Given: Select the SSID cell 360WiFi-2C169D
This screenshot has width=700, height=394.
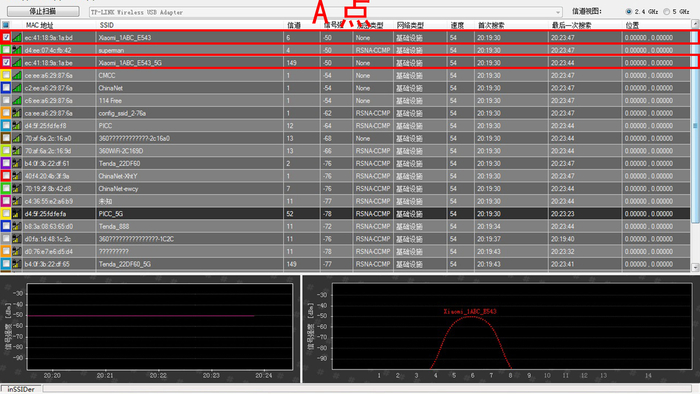Looking at the screenshot, I should coord(121,151).
